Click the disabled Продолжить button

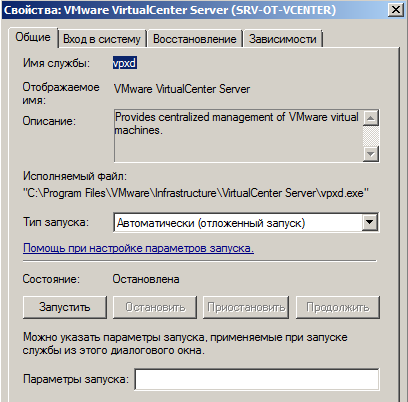pyautogui.click(x=338, y=307)
